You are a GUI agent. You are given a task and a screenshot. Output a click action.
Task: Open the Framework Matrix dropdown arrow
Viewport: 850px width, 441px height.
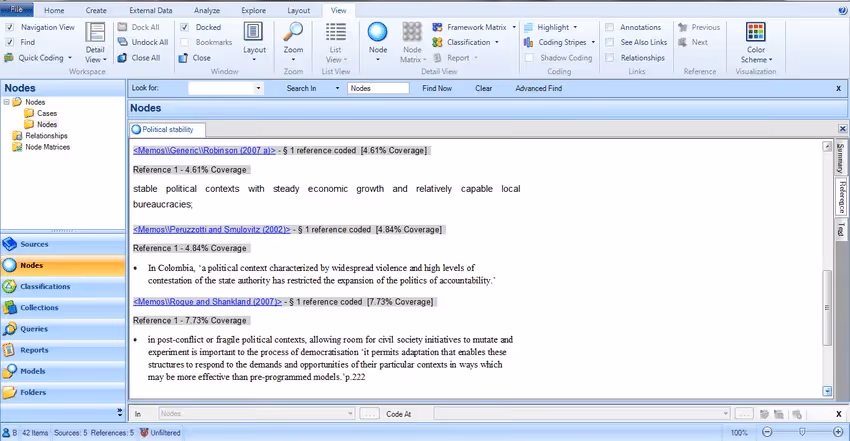coord(514,27)
